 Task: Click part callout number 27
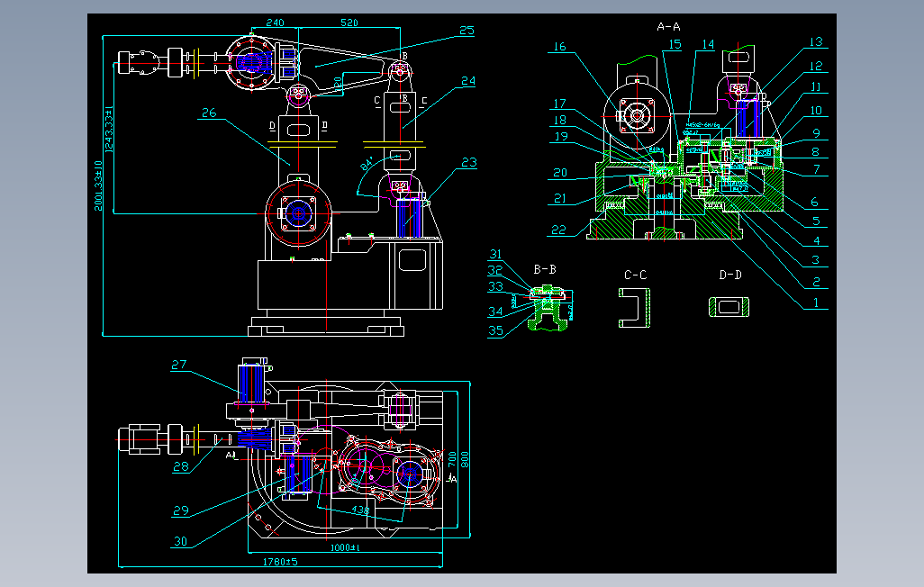[178, 365]
